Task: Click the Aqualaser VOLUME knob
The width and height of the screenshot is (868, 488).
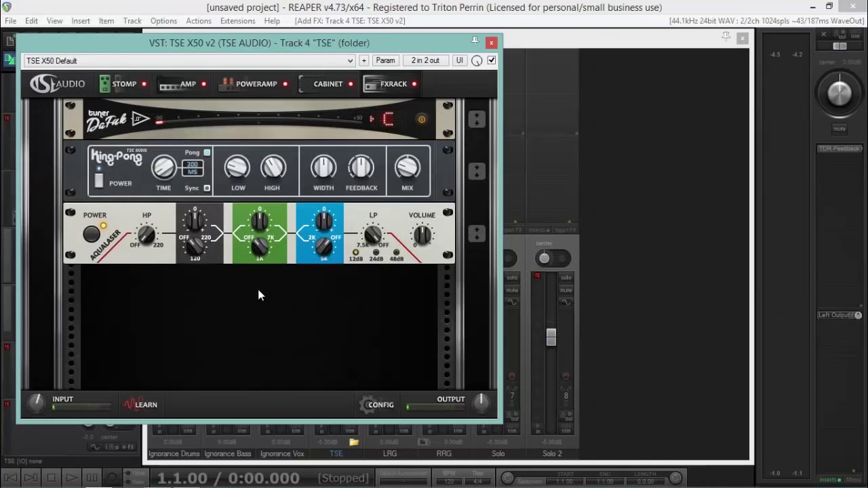Action: click(x=422, y=235)
